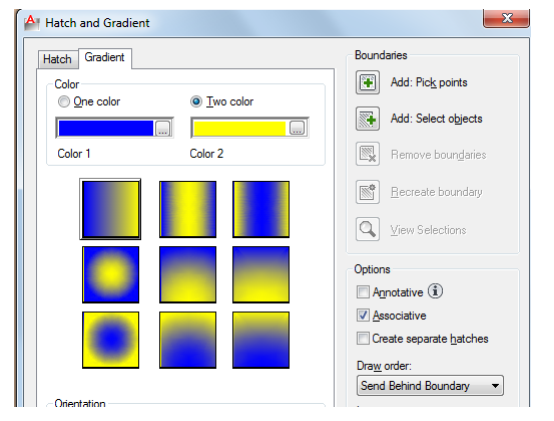
Task: Click the Recreate boundary icon
Action: pyautogui.click(x=367, y=192)
